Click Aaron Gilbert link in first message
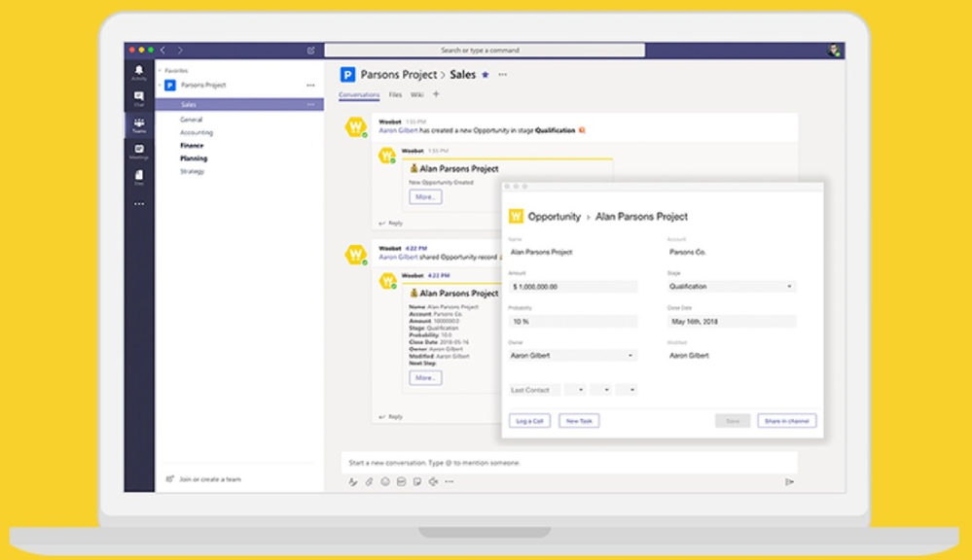Screen dimensions: 972x560 398,130
